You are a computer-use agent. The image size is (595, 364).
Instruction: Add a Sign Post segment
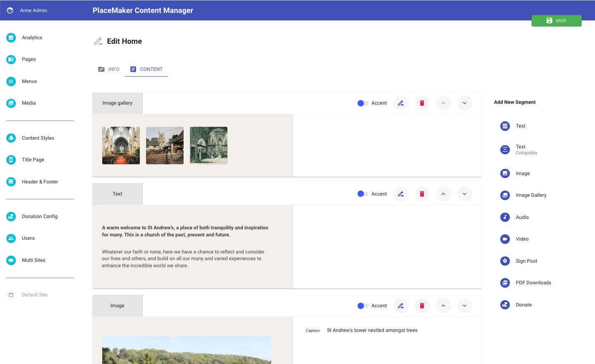pos(526,261)
